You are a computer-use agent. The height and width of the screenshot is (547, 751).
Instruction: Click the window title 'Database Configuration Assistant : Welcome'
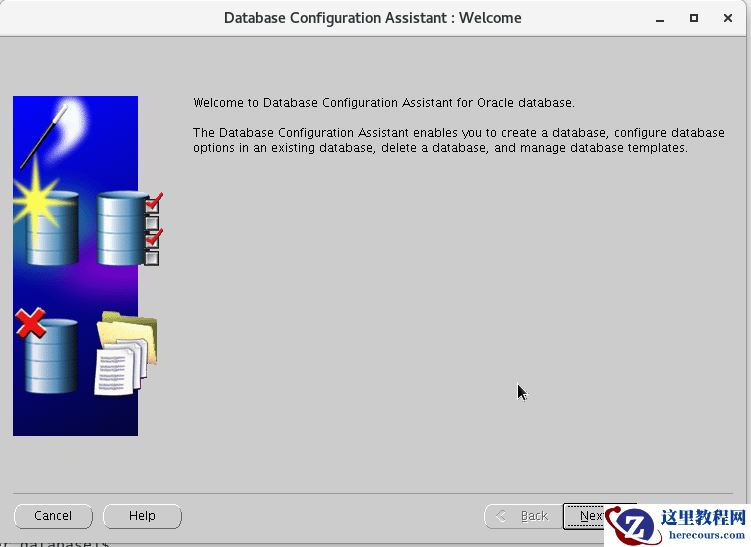click(x=373, y=18)
